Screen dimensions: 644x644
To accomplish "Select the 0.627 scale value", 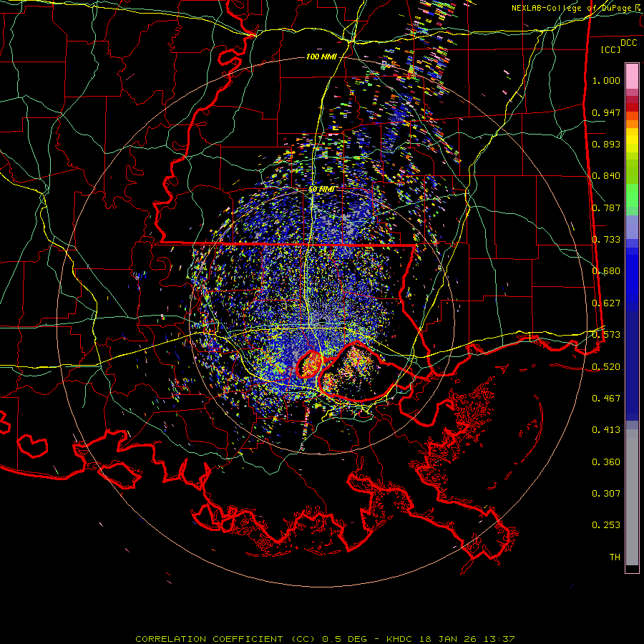I will pyautogui.click(x=606, y=303).
